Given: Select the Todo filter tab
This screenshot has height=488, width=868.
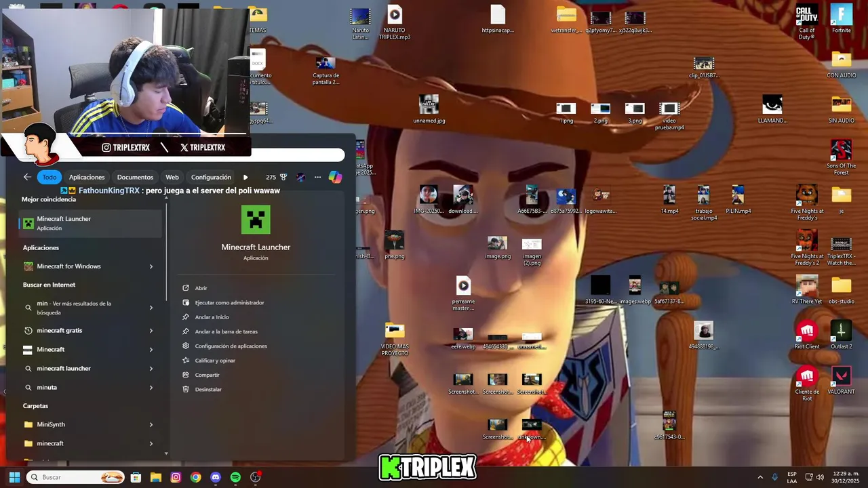Looking at the screenshot, I should click(50, 177).
